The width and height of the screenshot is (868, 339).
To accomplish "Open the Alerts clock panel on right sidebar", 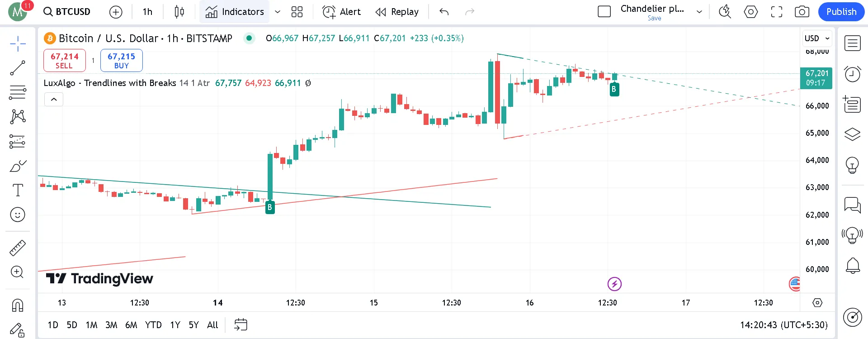I will [x=852, y=74].
